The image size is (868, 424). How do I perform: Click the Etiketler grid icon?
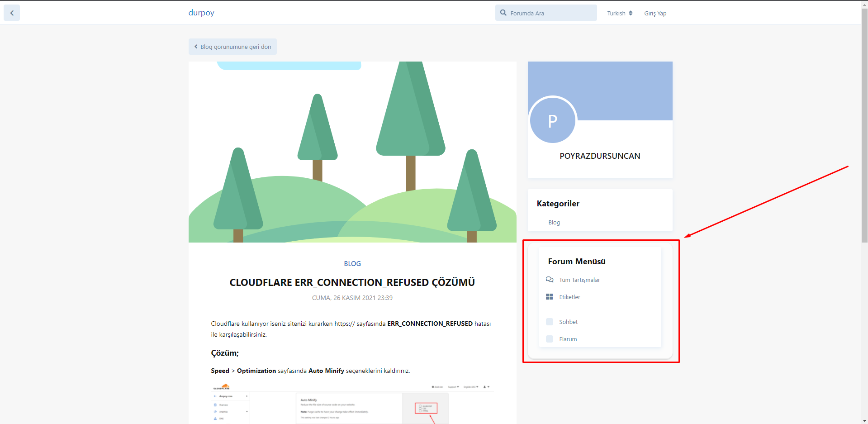click(x=550, y=297)
